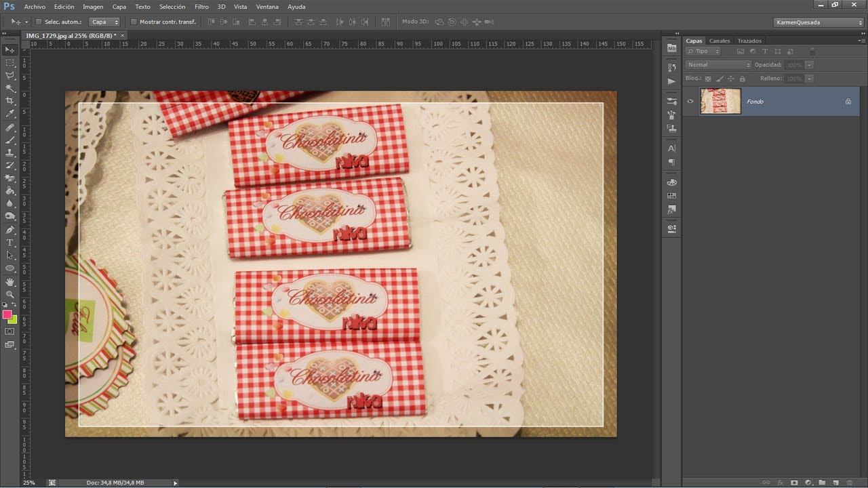Open Normal blend mode dropdown

pos(718,65)
